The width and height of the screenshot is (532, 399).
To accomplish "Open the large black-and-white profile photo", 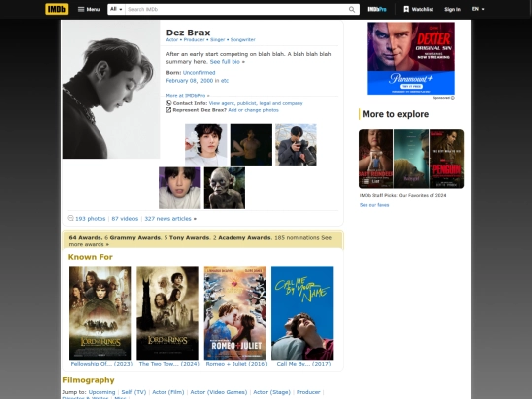I will pos(111,90).
